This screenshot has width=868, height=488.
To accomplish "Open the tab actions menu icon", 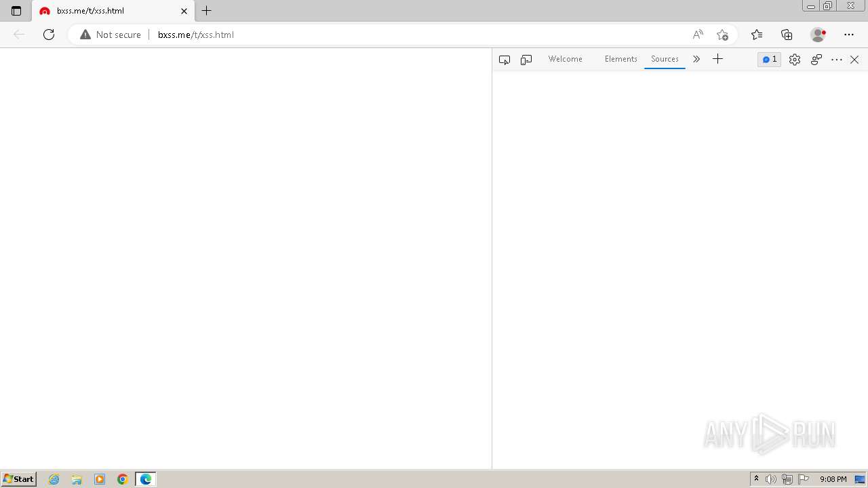I will 16,11.
